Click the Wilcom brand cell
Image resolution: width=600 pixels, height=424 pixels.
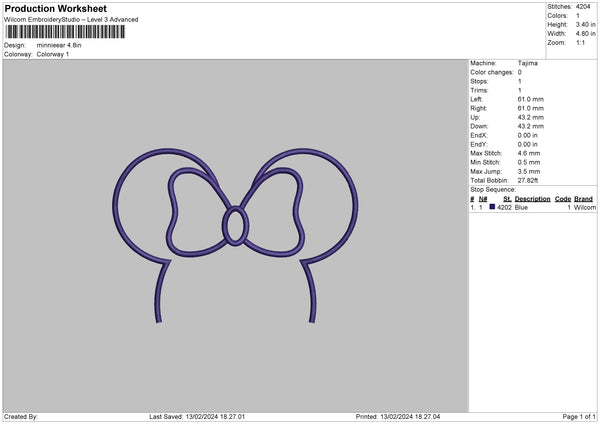(x=585, y=207)
